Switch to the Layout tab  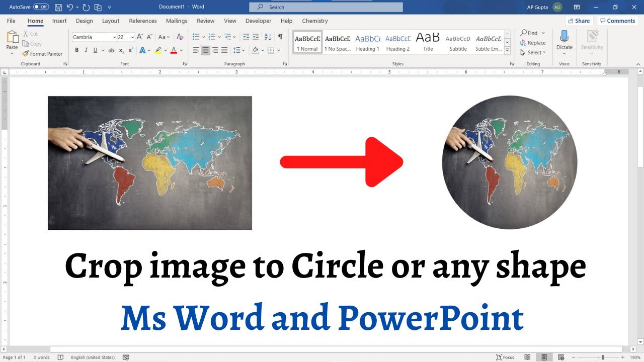(x=111, y=21)
